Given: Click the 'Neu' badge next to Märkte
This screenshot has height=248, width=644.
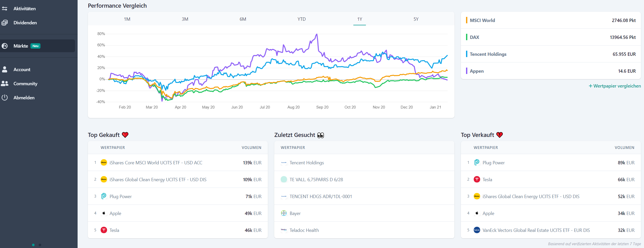Looking at the screenshot, I should 36,46.
